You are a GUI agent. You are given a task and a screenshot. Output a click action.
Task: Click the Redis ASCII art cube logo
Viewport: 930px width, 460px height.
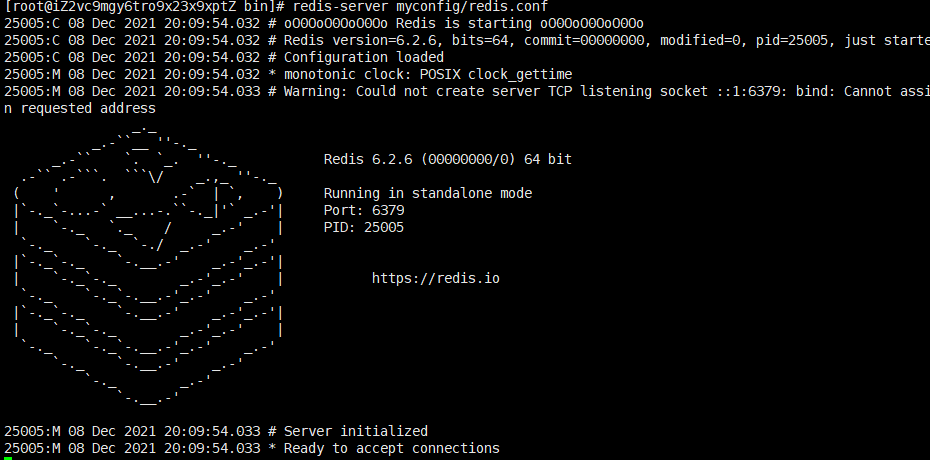(148, 267)
